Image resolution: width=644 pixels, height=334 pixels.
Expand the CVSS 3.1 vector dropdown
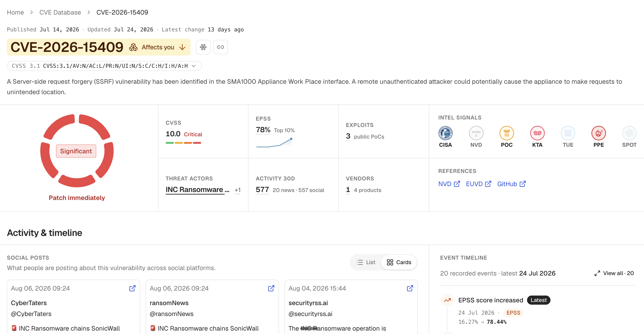(x=193, y=66)
